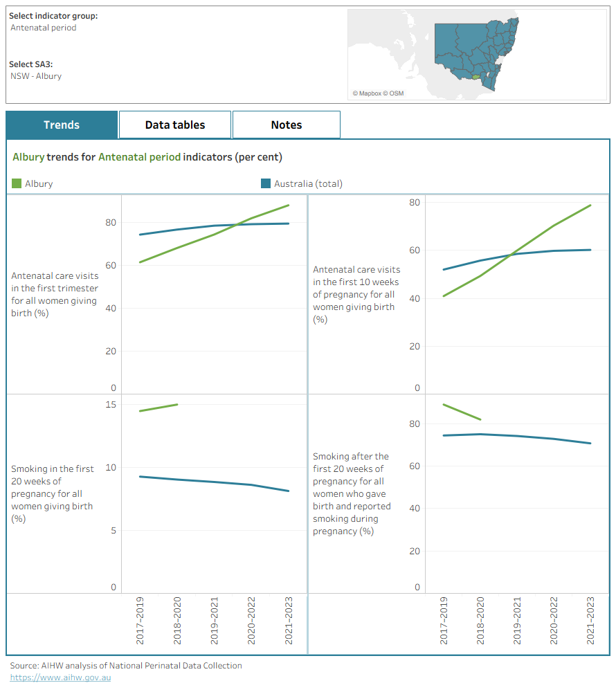Select indicator group Antenatal period dropdown
This screenshot has height=692, width=616.
pos(43,28)
